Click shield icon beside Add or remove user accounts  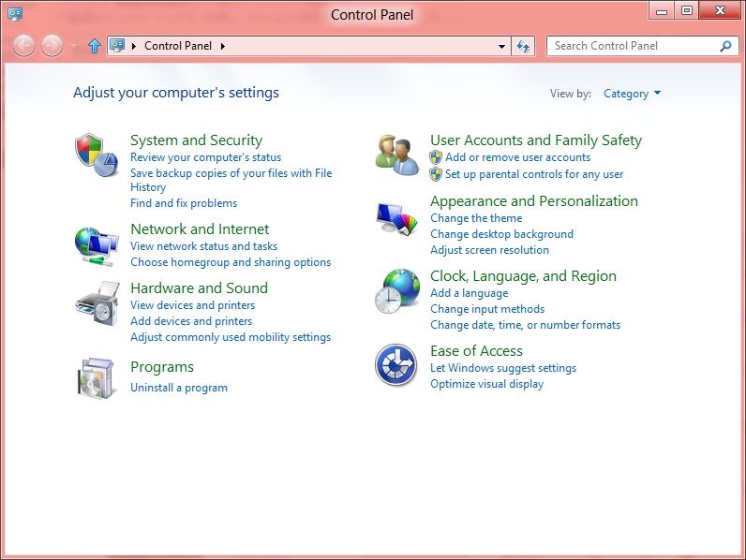tap(436, 157)
